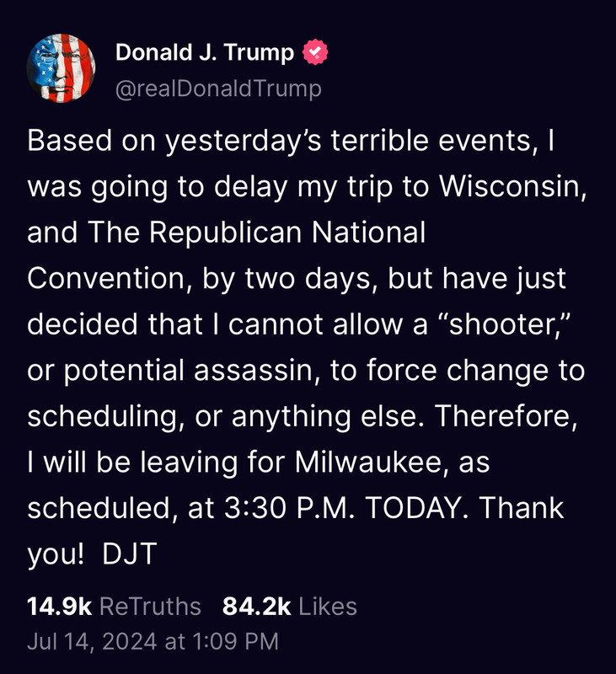Open the flag-painted profile avatar
Screen dimensions: 616x674
[x=61, y=68]
